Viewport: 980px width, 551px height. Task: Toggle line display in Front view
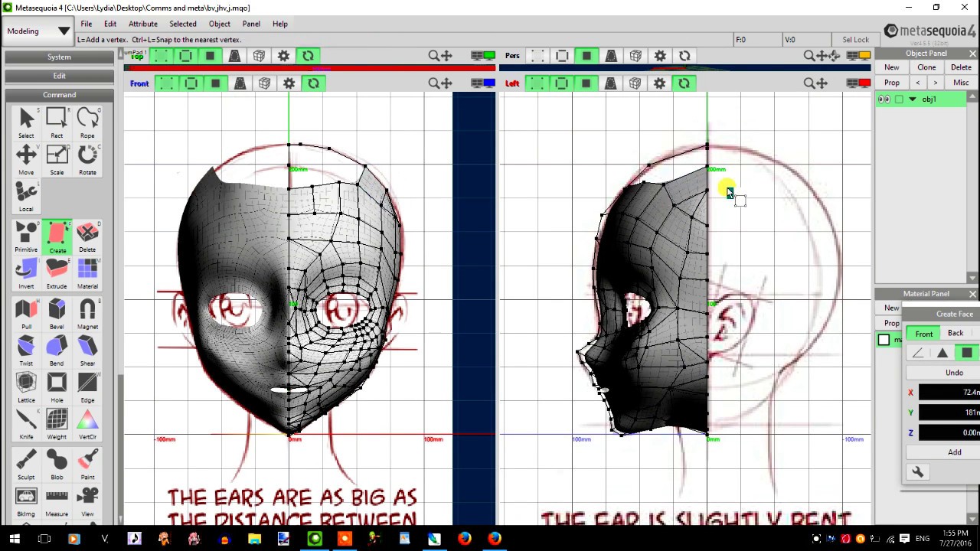[191, 83]
